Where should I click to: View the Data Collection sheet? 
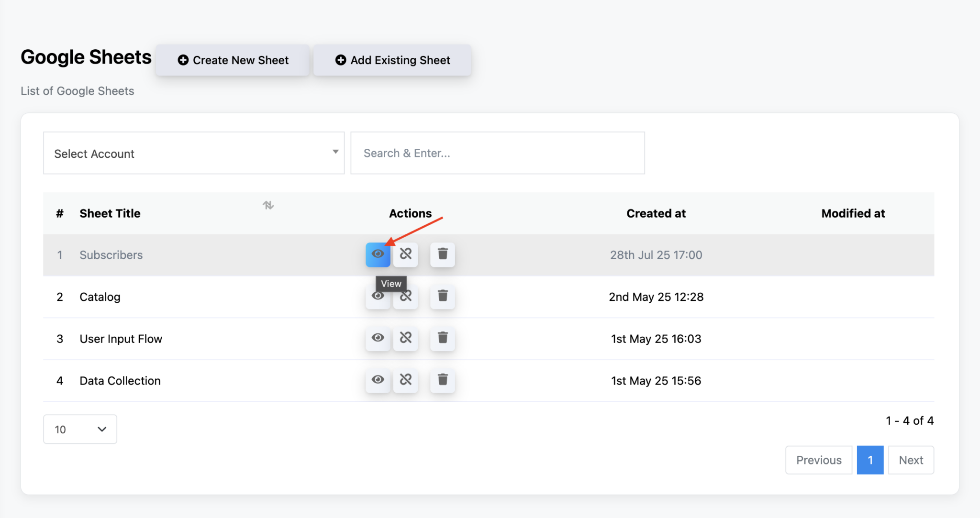378,380
